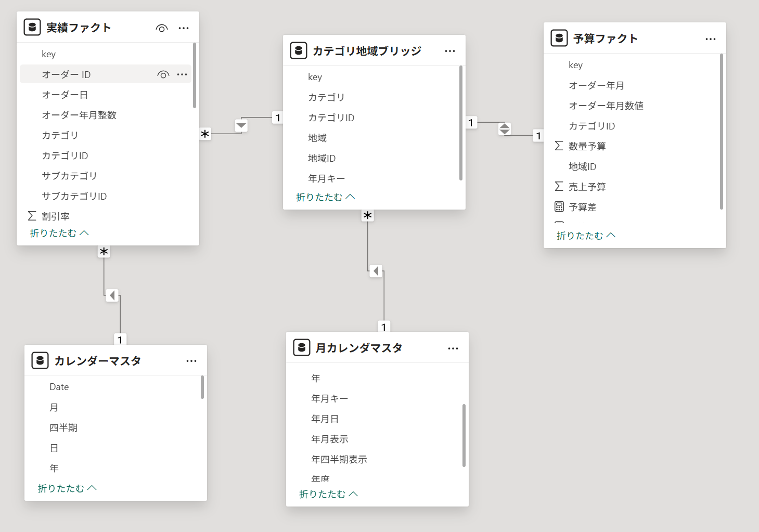The height and width of the screenshot is (532, 759).
Task: Open more options menu for 予算ファクト
Action: [711, 39]
